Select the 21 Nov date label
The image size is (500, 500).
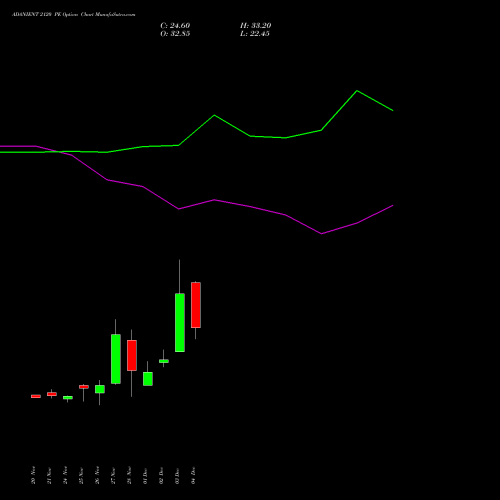pos(49,475)
